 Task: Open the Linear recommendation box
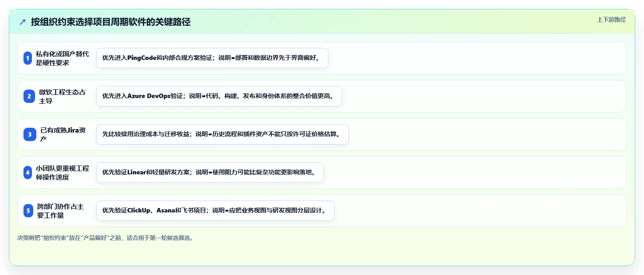[x=210, y=173]
